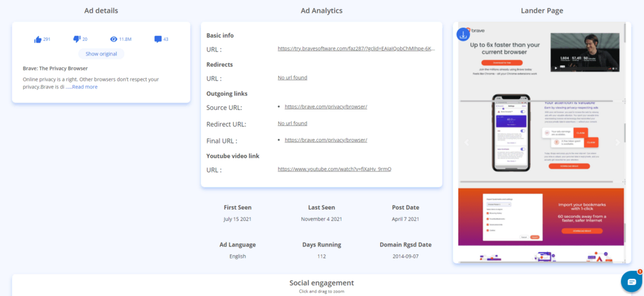This screenshot has width=644, height=296.
Task: Expand ad text with Read more
Action: coord(84,87)
